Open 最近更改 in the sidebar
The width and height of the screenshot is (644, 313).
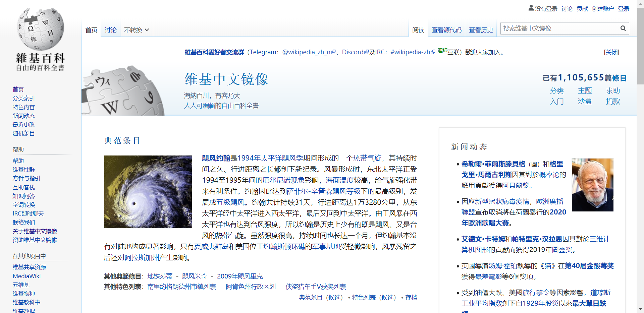coord(23,125)
